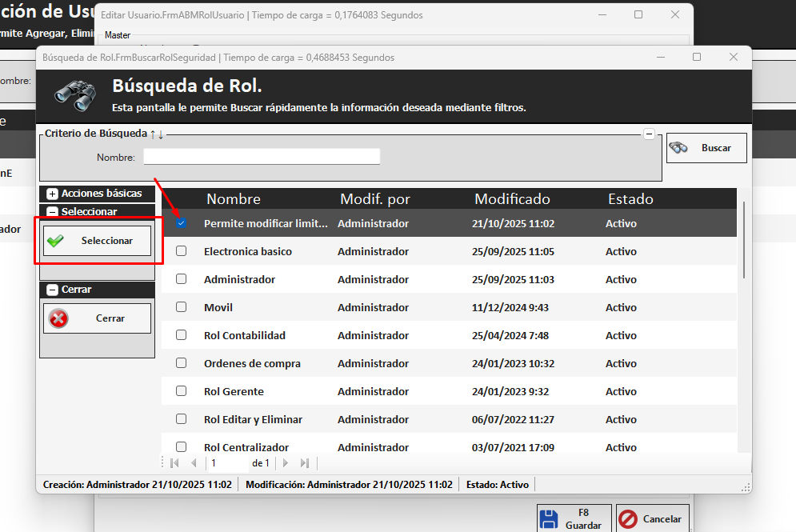Click the Buscar button with binoculars icon

click(x=706, y=148)
